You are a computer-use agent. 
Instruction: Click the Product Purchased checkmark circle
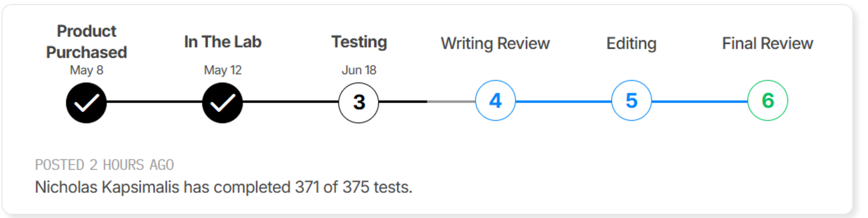(x=86, y=103)
